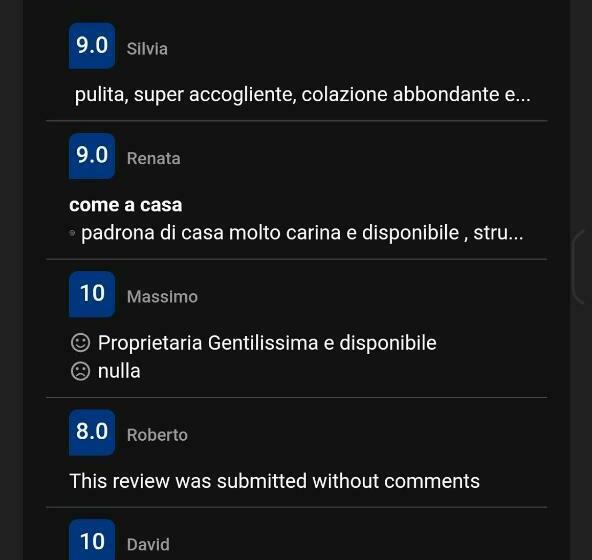
Task: Open reviewer name Silvia
Action: (x=147, y=49)
